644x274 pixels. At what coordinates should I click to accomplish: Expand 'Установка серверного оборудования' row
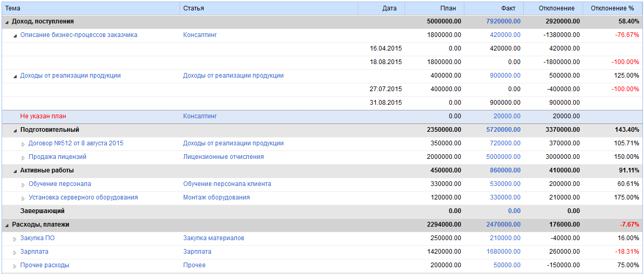click(23, 198)
